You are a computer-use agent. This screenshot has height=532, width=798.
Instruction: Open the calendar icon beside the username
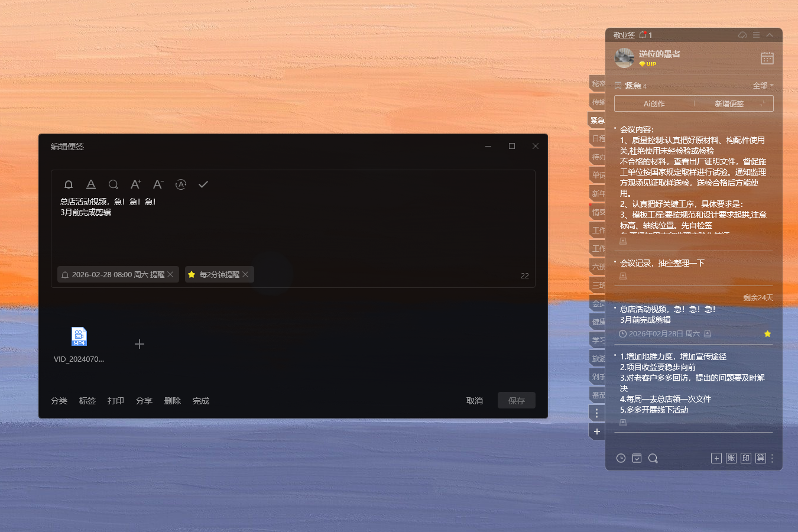tap(767, 58)
